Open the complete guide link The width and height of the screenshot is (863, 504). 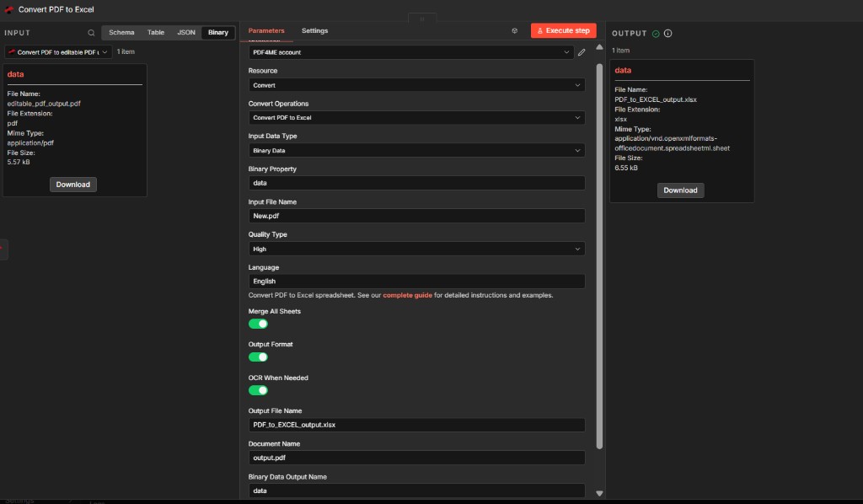(x=407, y=296)
